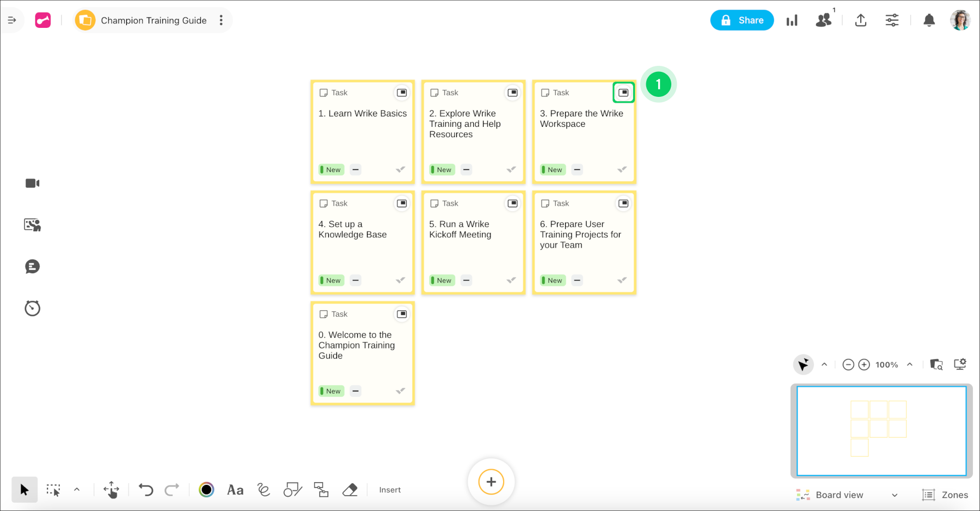Expand the sidebar menu arrow
Screen dimensions: 980x511
point(11,20)
